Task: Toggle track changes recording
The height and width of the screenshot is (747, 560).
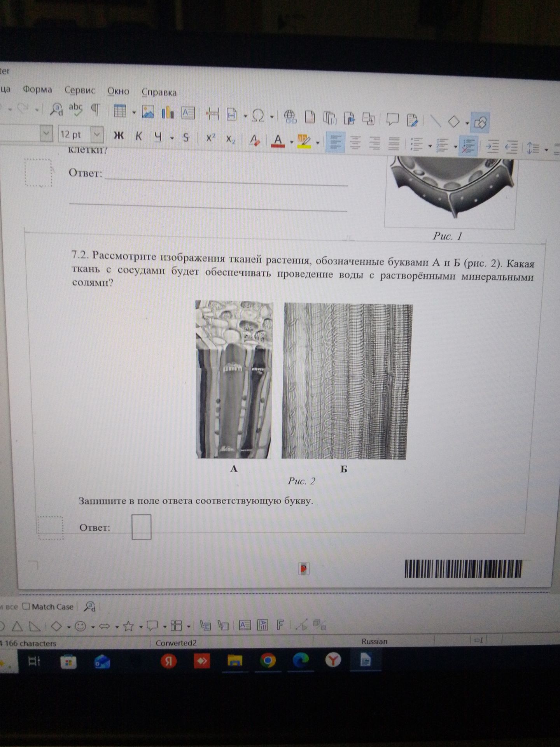Action: click(412, 120)
